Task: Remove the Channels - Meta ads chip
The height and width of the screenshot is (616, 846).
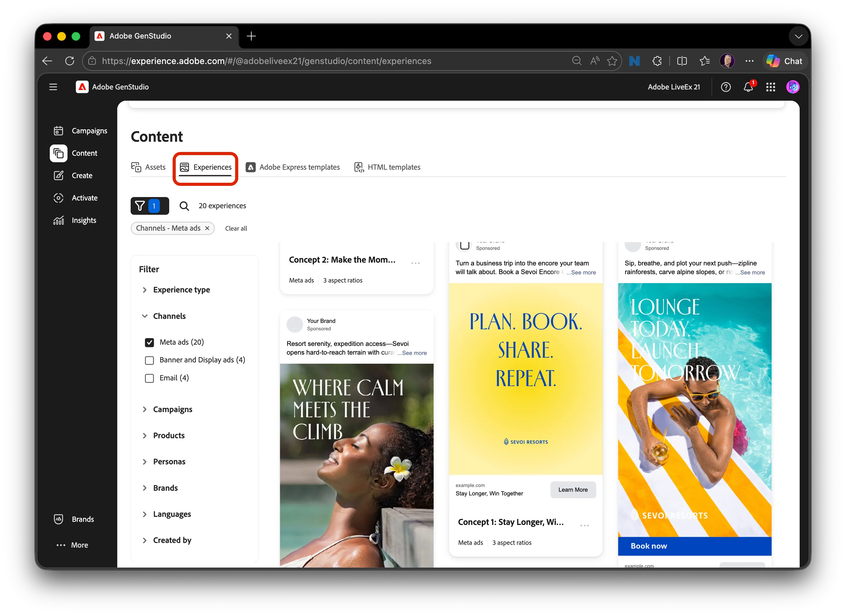Action: (207, 228)
